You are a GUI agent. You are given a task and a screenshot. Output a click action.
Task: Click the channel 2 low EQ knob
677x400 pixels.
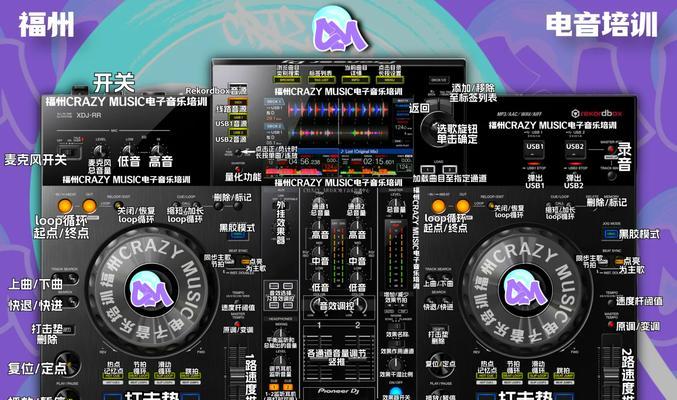[x=356, y=278]
